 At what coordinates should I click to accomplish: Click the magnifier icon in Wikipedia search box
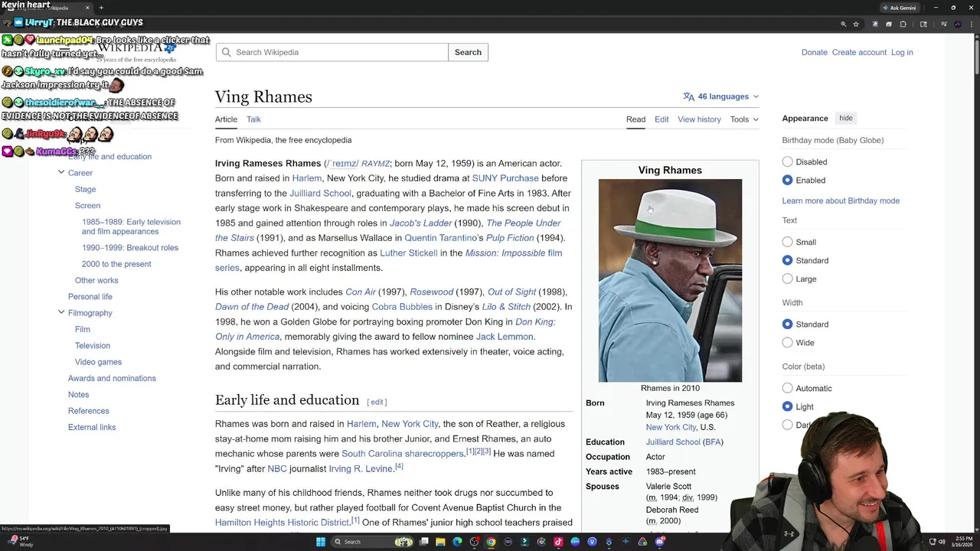(x=225, y=52)
